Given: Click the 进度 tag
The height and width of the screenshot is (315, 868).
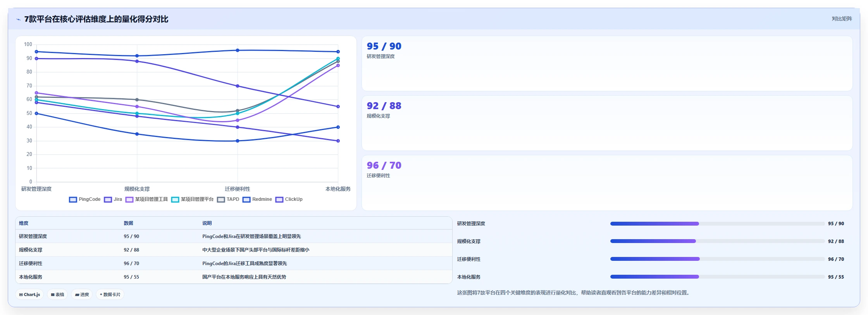Looking at the screenshot, I should coord(82,294).
